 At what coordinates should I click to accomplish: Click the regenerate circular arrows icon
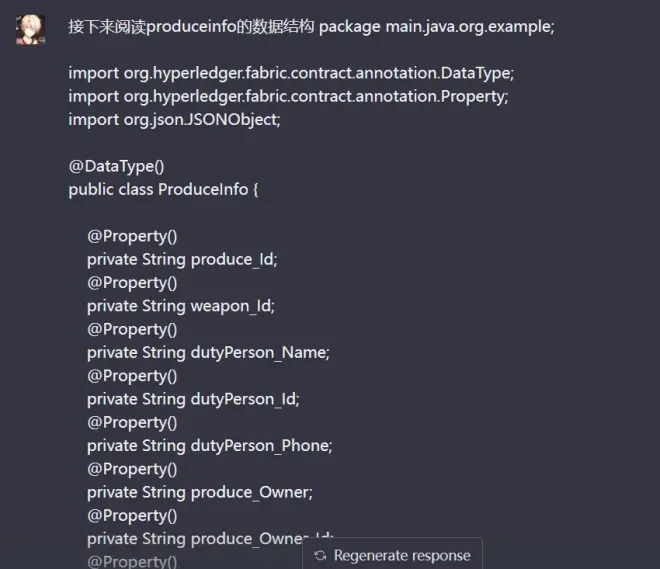click(320, 555)
